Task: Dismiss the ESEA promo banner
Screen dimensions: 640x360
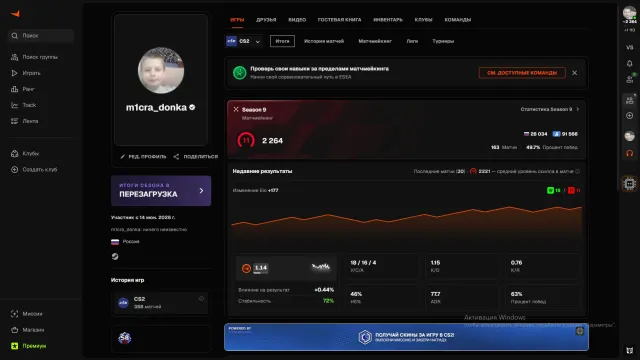Action: 575,73
